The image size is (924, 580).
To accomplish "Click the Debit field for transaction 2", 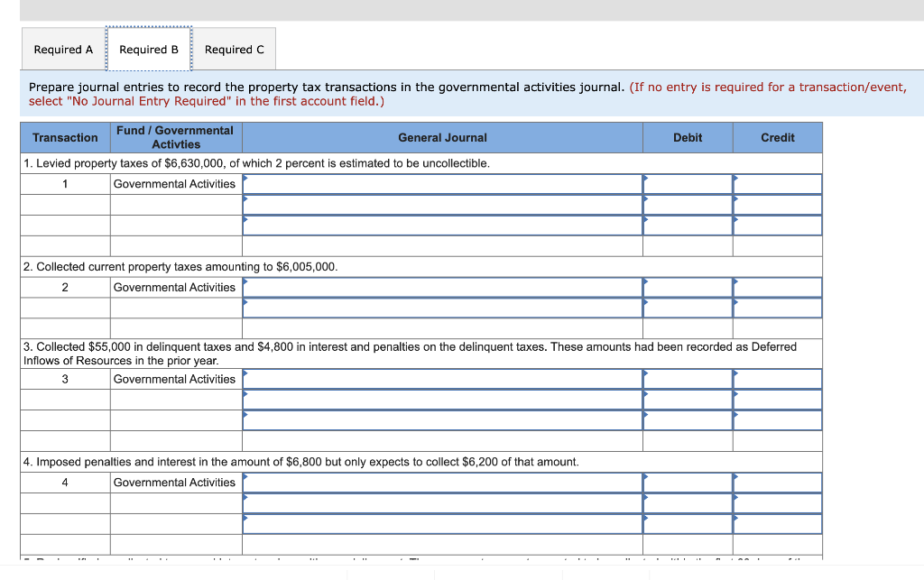I will [x=686, y=287].
